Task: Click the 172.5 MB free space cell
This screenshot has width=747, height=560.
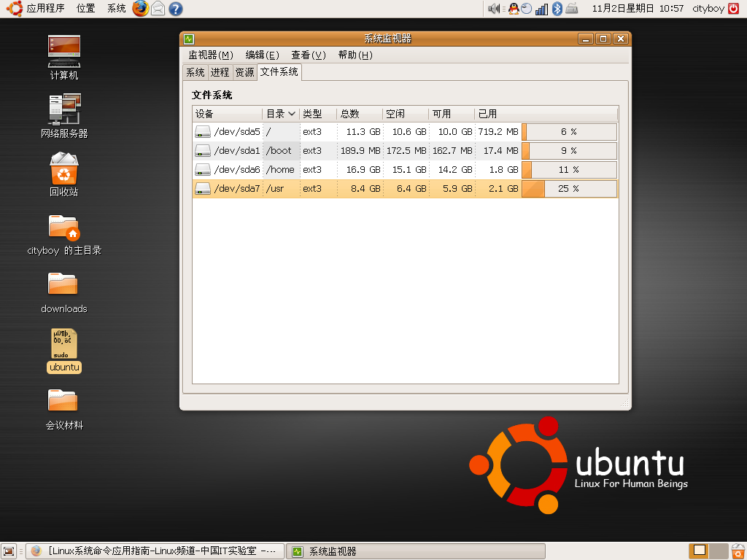Action: 406,151
